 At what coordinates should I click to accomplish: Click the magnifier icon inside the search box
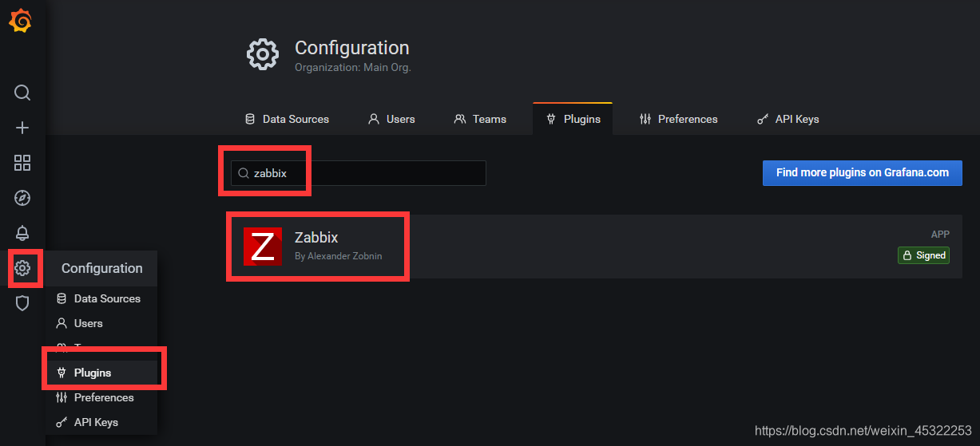[244, 173]
